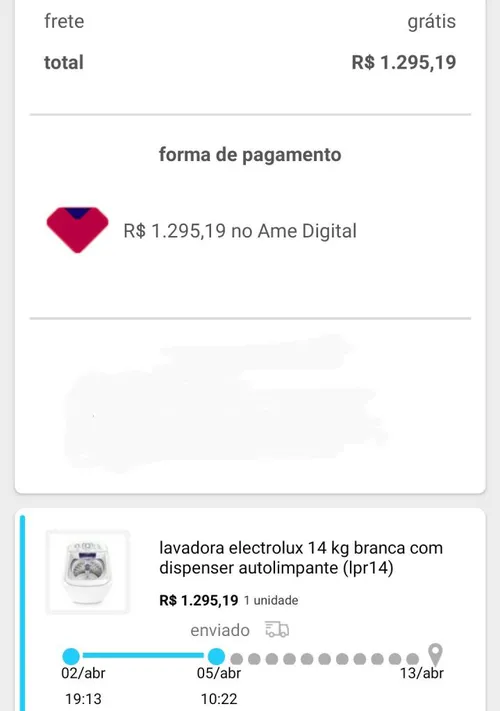Tap the frete label
Screen dimensions: 500x711
[x=64, y=21]
